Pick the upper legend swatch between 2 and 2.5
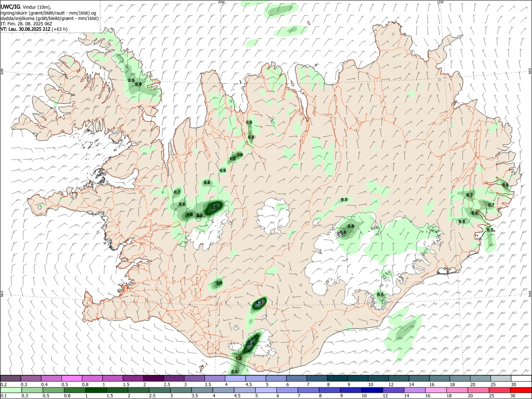The height and width of the screenshot is (399, 532). pos(153,378)
